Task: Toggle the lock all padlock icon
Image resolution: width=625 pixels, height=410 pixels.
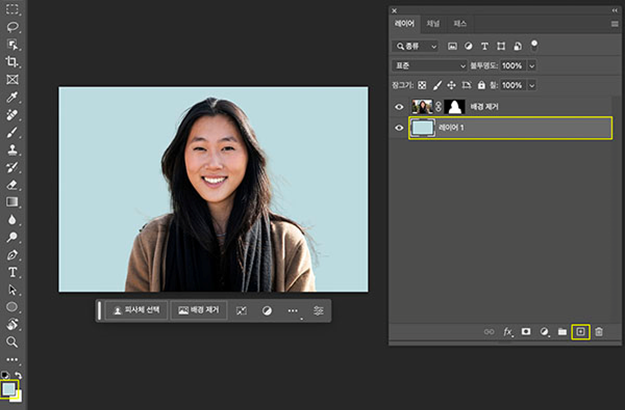Action: click(x=481, y=85)
